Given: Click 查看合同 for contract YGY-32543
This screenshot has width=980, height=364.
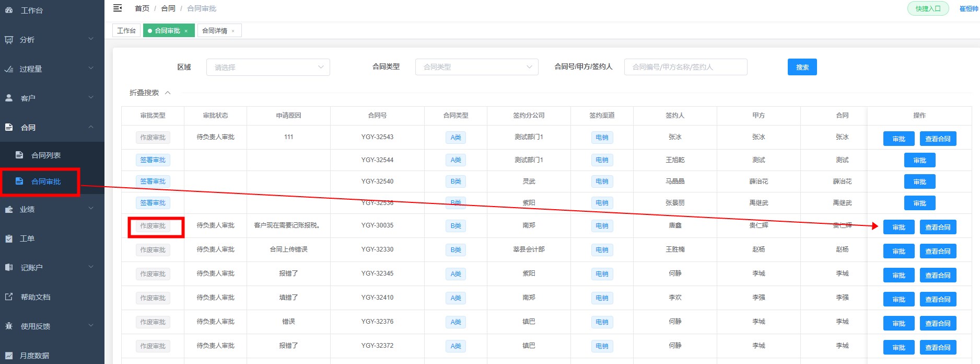Looking at the screenshot, I should [x=938, y=139].
